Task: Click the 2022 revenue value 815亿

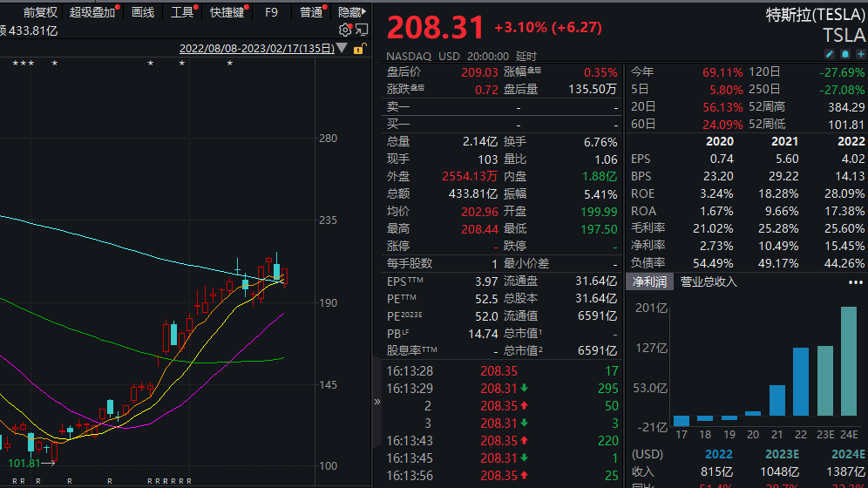Action: pos(717,472)
